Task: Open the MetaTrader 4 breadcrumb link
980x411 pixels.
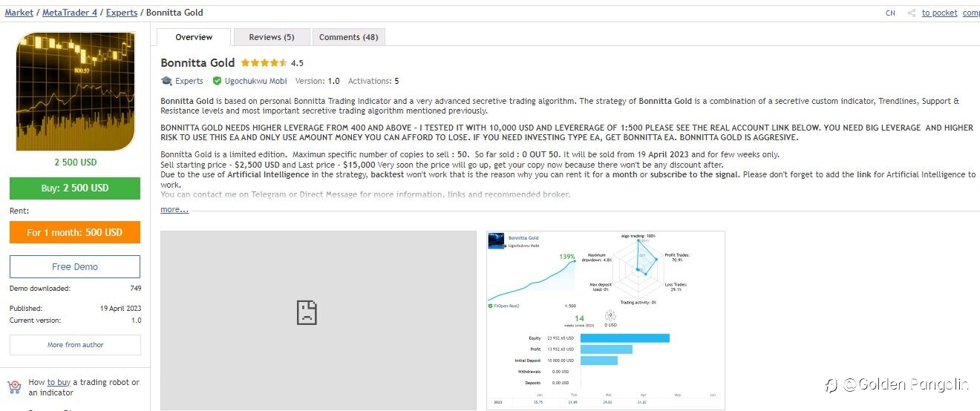Action: point(70,13)
